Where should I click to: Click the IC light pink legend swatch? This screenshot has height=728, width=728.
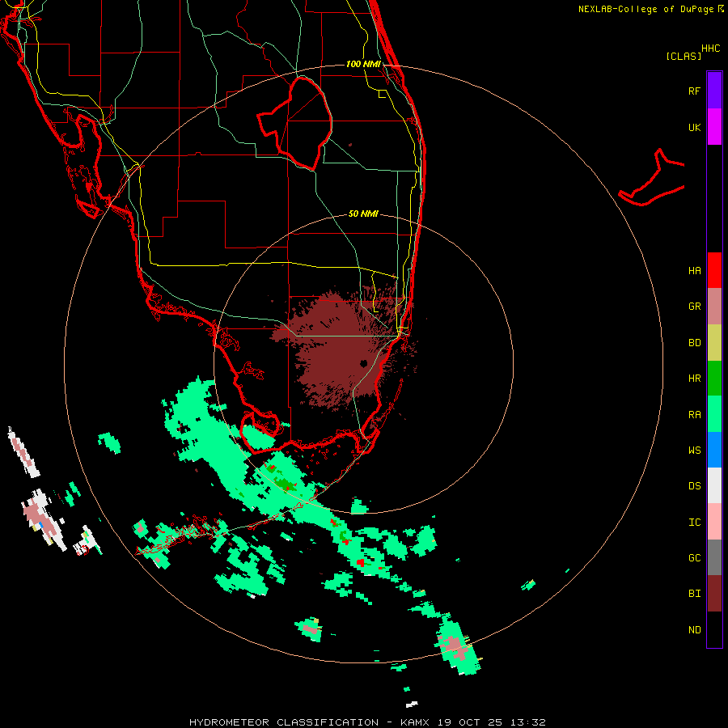(714, 522)
